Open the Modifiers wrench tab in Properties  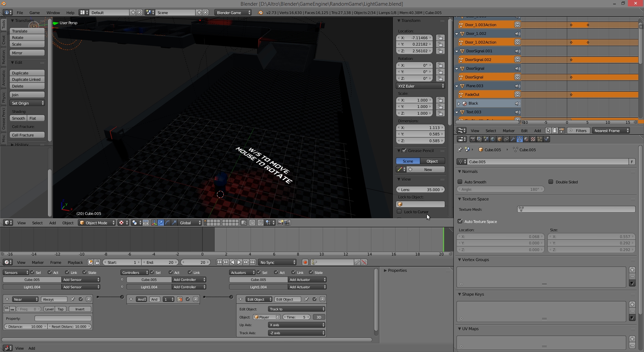pyautogui.click(x=513, y=139)
